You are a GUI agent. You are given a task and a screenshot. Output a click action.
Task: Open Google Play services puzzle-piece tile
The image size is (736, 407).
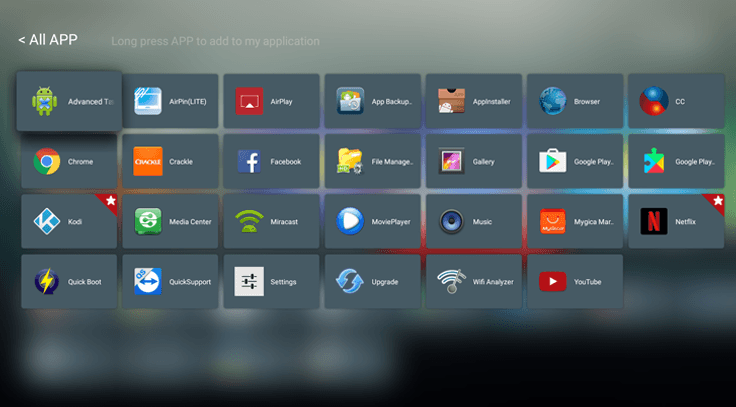pyautogui.click(x=676, y=161)
